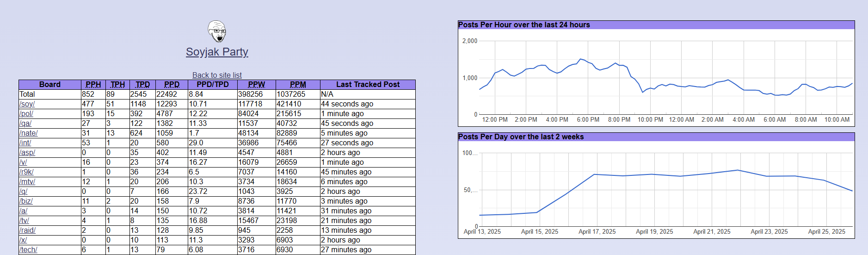Open the /biz/ board link
The width and height of the screenshot is (868, 255).
26,201
